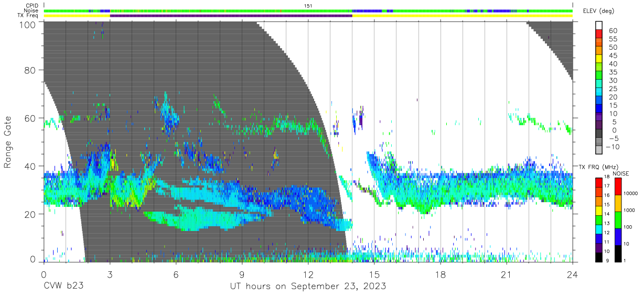Click the blue segment of the NOISE colorbar
Image resolution: width=644 pixels, height=297 pixels.
click(x=618, y=236)
